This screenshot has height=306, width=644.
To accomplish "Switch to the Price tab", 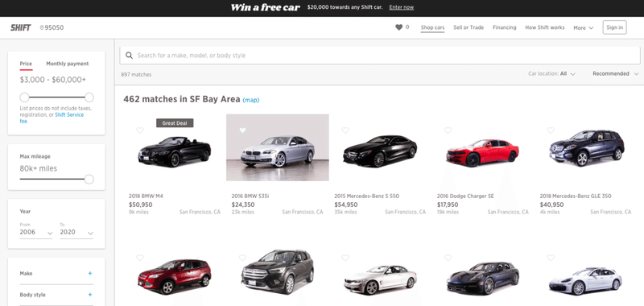I will [26, 64].
